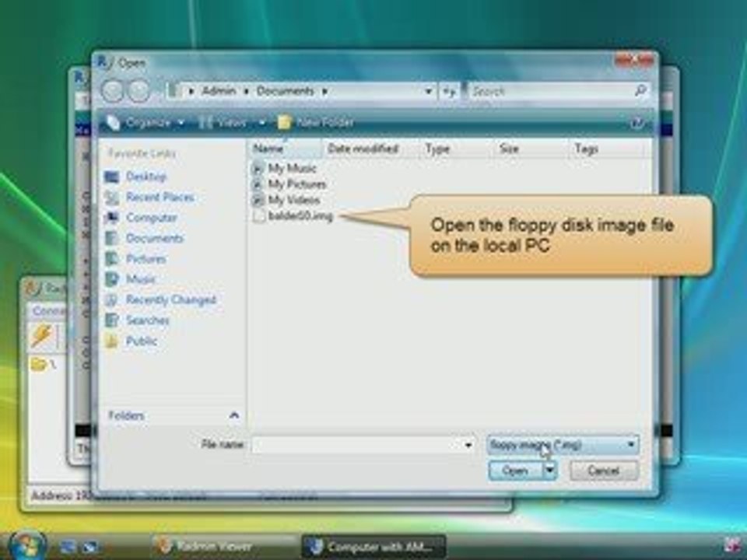Viewport: 747px width, 560px height.
Task: Click the system tray icon in taskbar
Action: [731, 544]
